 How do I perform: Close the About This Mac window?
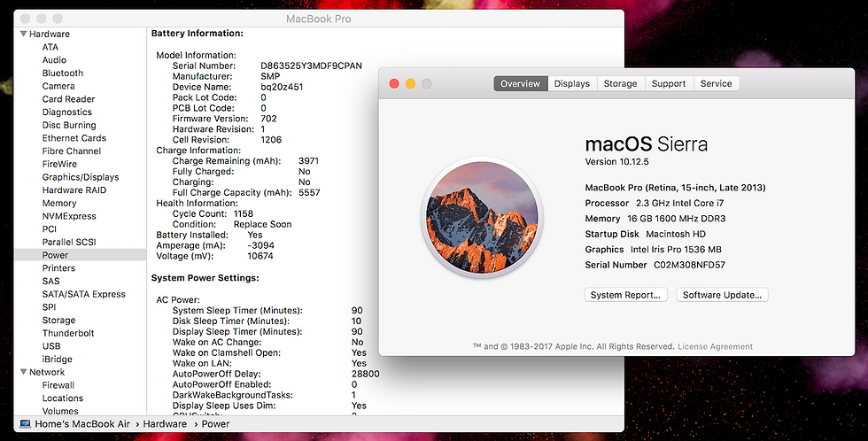pyautogui.click(x=394, y=83)
